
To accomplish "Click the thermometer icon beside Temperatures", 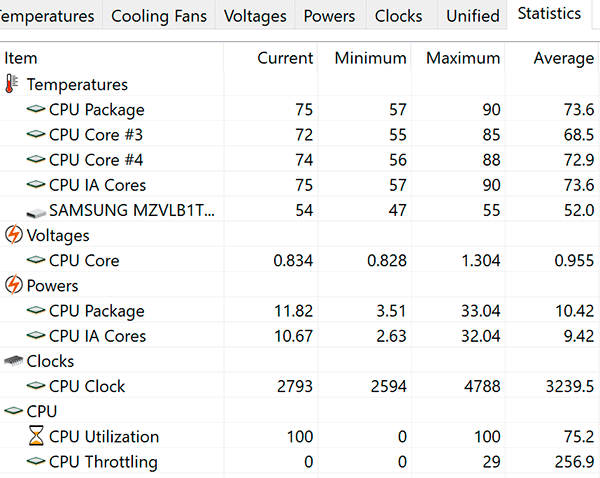I will click(13, 85).
